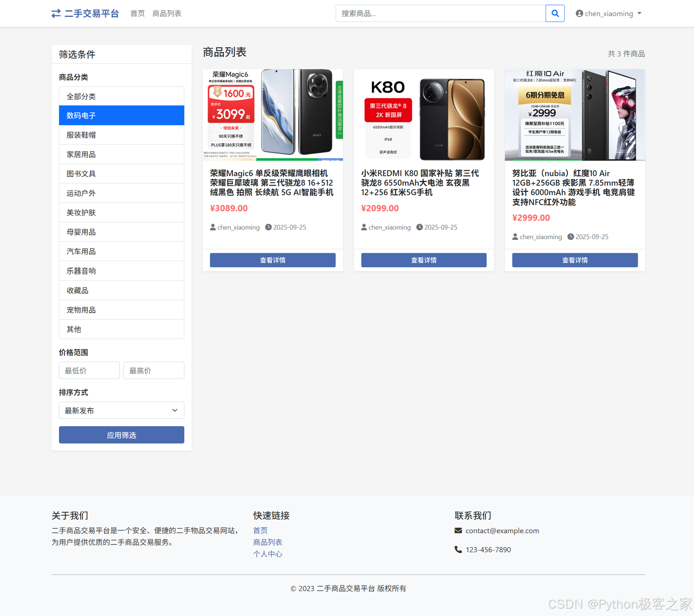Image resolution: width=694 pixels, height=616 pixels.
Task: Click the magnifier search button
Action: (555, 13)
